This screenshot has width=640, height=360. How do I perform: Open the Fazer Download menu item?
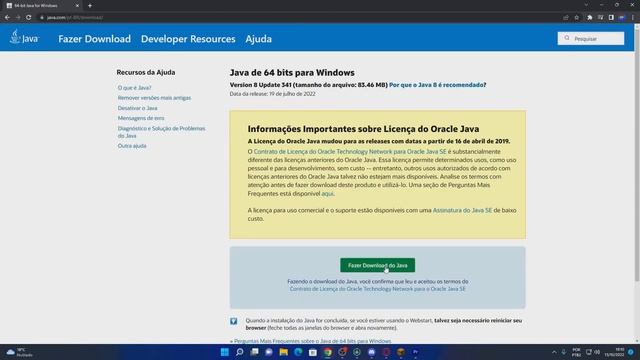[x=94, y=39]
